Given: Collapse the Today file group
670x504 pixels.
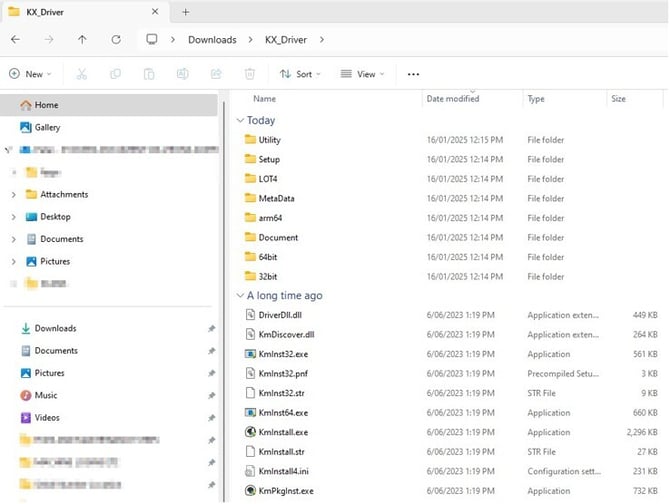Looking at the screenshot, I should (239, 121).
